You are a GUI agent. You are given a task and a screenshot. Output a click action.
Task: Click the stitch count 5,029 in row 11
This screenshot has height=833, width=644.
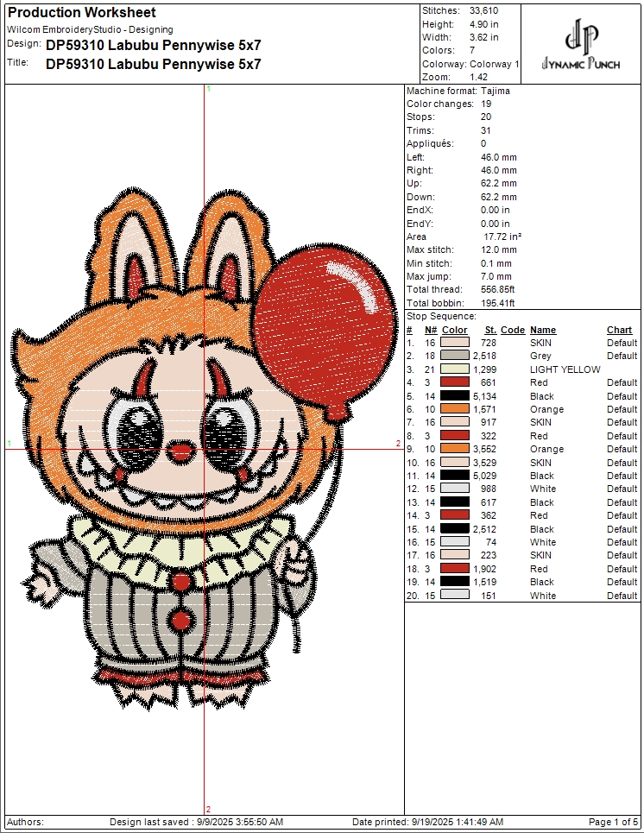click(484, 476)
